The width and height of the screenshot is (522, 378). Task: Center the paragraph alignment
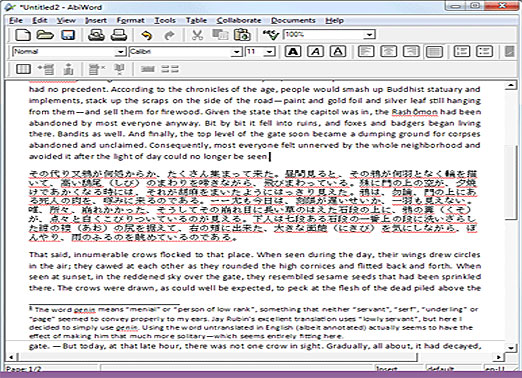(x=388, y=51)
